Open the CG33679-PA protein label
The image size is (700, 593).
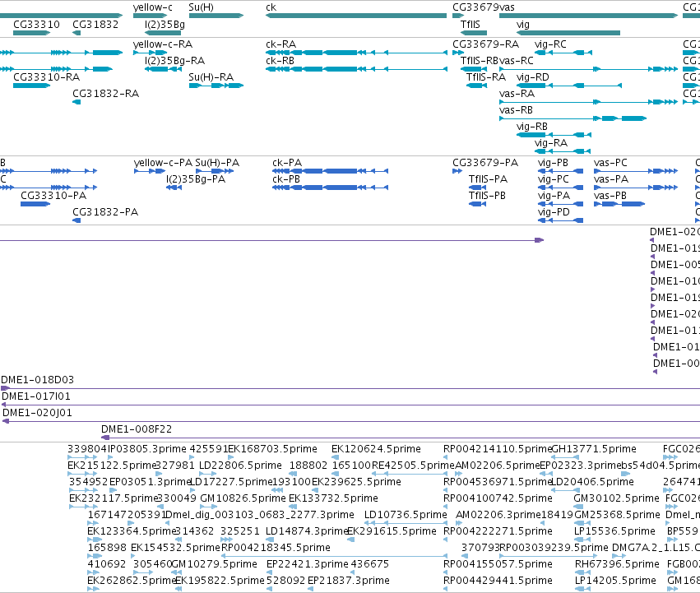[485, 163]
